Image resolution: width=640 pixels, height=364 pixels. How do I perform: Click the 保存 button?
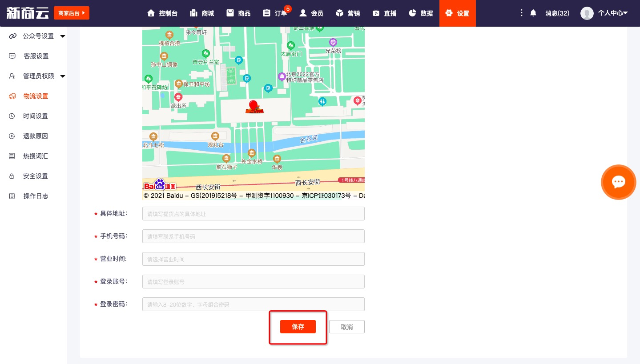[x=298, y=327]
